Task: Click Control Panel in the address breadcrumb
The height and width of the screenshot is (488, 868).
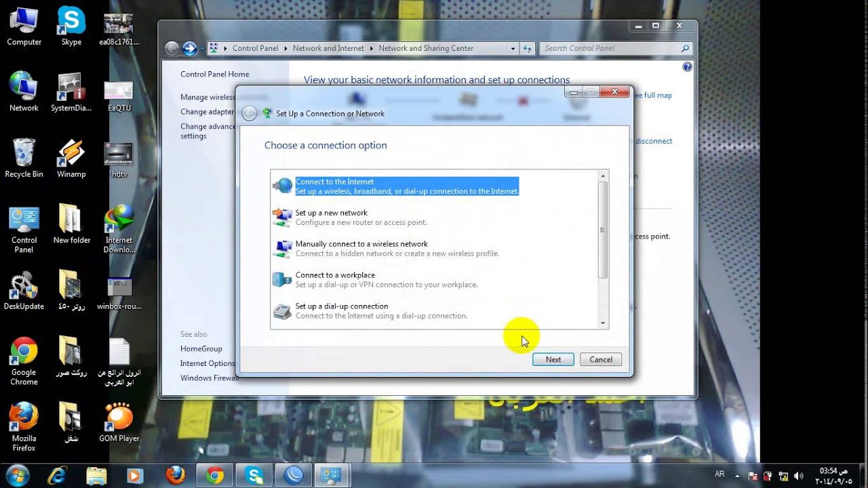Action: (x=255, y=48)
